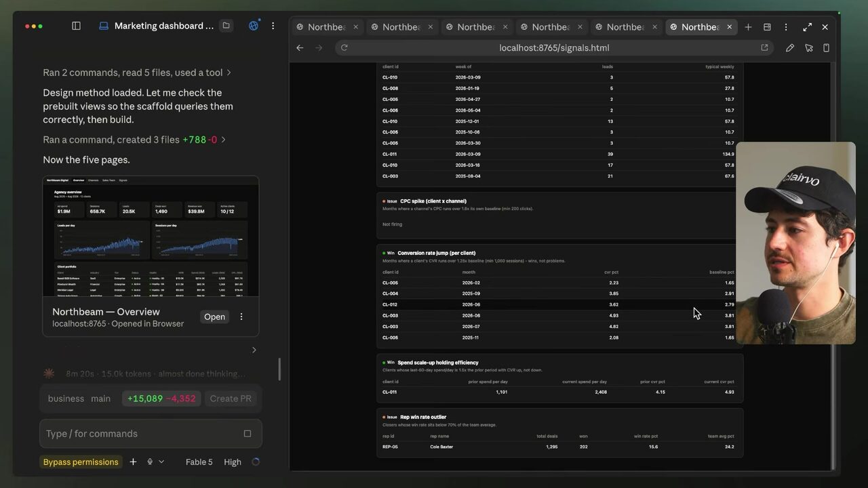Reload the signals.html page
This screenshot has width=868, height=488.
(x=344, y=47)
